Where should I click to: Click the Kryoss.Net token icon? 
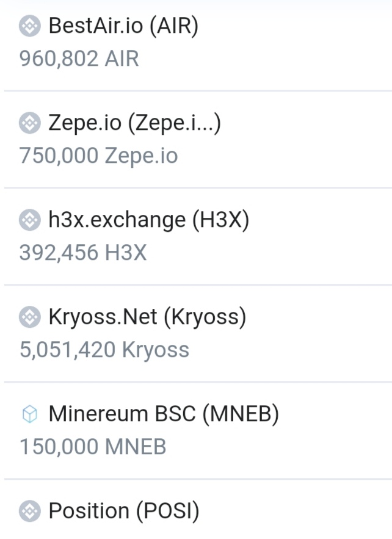(29, 317)
